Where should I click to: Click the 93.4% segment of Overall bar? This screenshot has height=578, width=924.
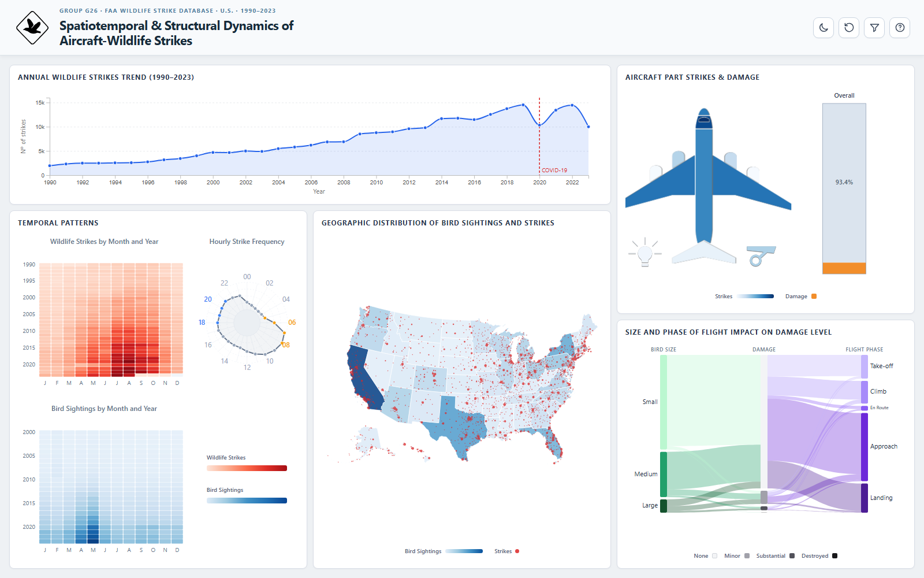pyautogui.click(x=844, y=183)
